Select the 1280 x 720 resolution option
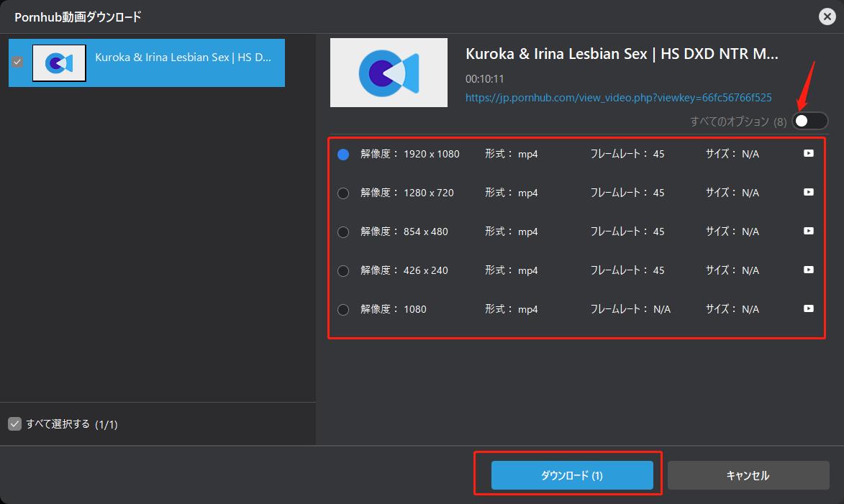 click(343, 193)
